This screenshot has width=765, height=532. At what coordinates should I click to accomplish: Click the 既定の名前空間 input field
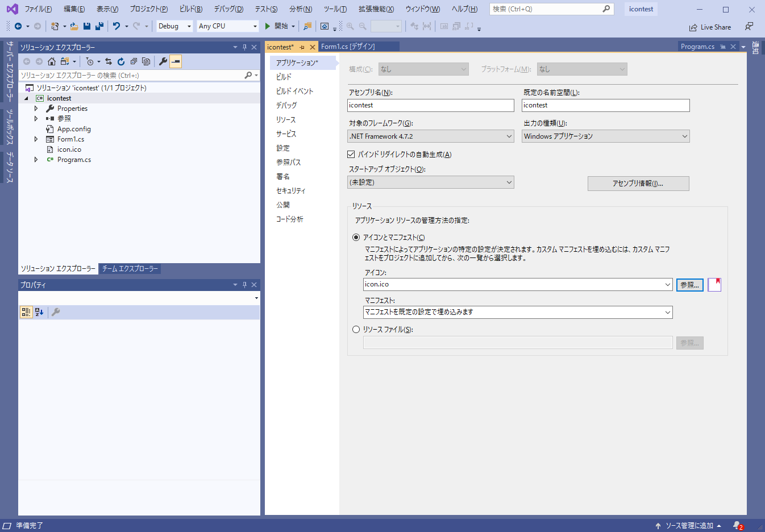point(606,105)
